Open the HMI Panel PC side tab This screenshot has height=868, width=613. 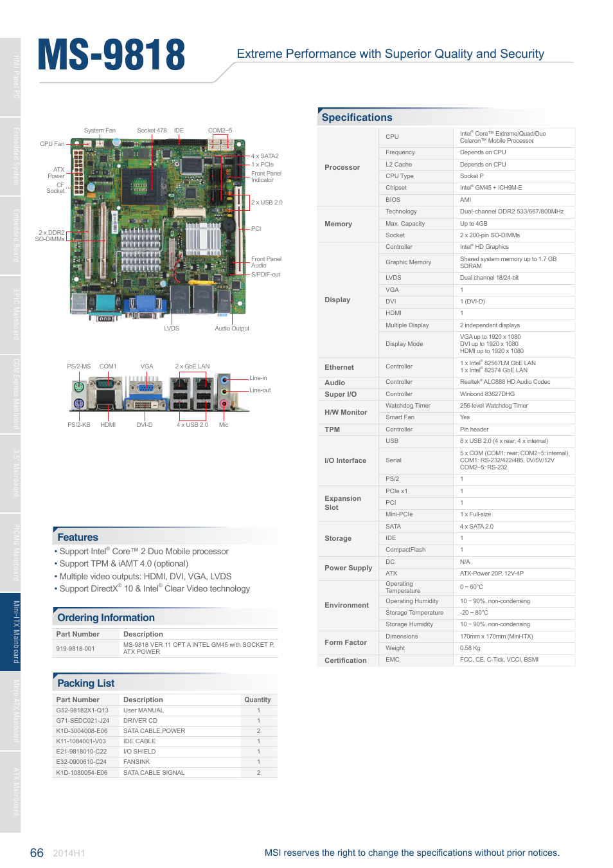[10, 77]
